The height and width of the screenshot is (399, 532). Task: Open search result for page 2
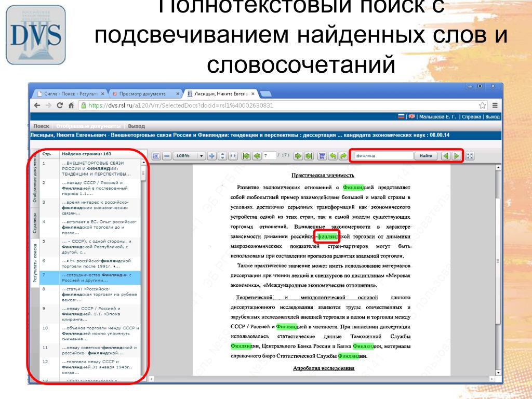pos(90,188)
